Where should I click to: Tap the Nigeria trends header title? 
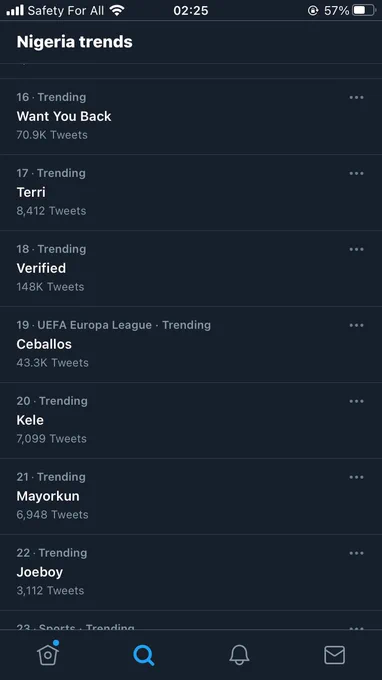coord(75,42)
